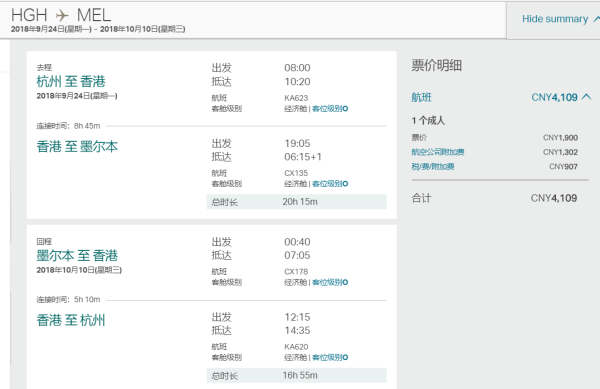Click return date 2018年10月10日 under 墨尔本 至 香港

[79, 270]
